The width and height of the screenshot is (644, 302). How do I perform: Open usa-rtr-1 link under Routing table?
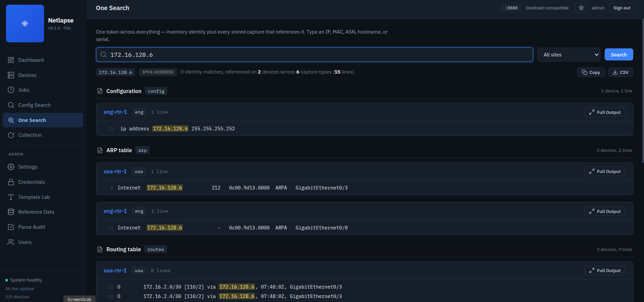click(115, 270)
